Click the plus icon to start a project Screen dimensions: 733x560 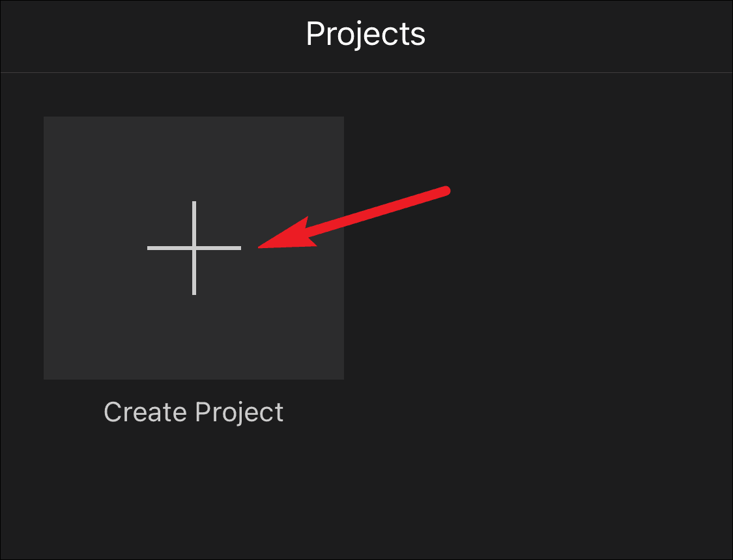(x=194, y=248)
